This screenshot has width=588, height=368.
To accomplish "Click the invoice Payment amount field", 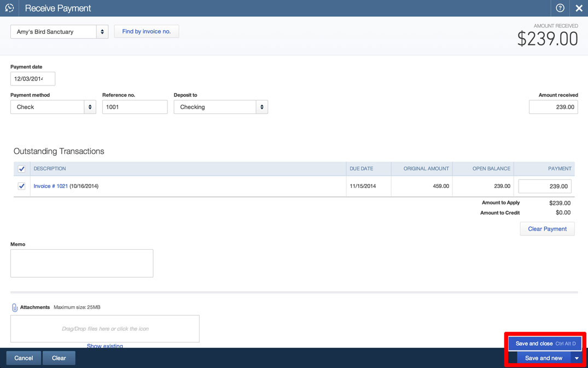I will (545, 186).
